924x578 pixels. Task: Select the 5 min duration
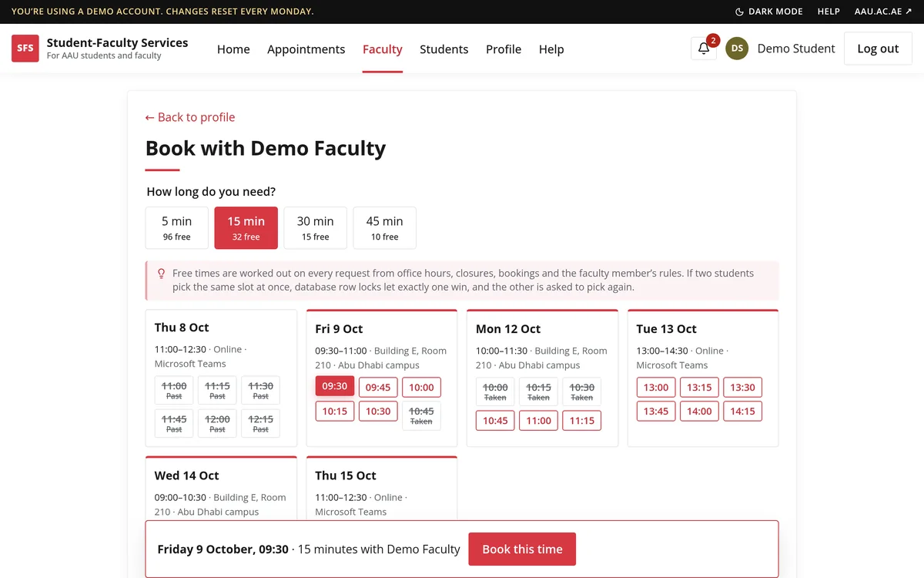[177, 228]
